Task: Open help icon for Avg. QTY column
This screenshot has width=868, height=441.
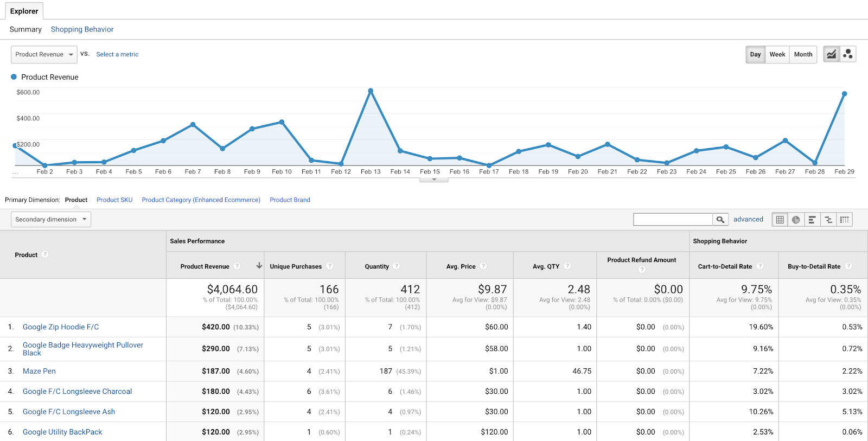Action: 567,266
